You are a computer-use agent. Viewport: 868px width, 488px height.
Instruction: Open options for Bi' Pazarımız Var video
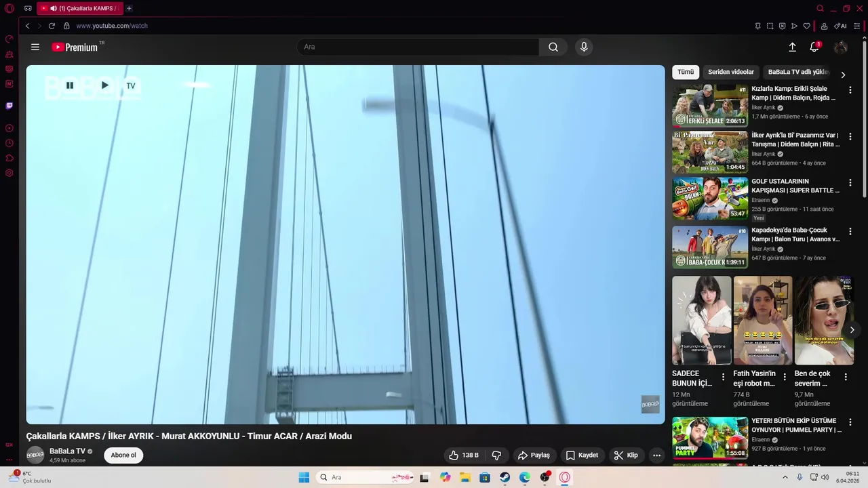(x=850, y=136)
